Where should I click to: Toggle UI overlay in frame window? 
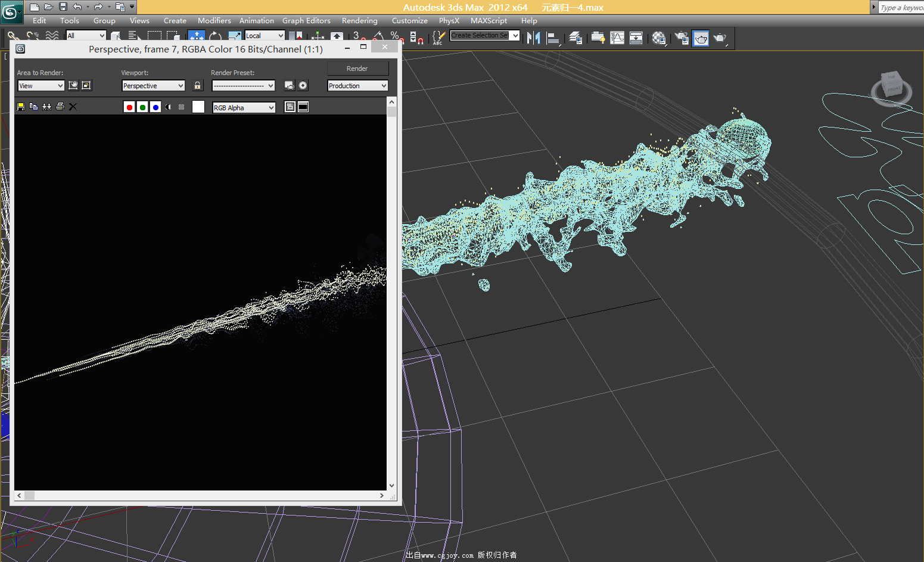coord(290,107)
